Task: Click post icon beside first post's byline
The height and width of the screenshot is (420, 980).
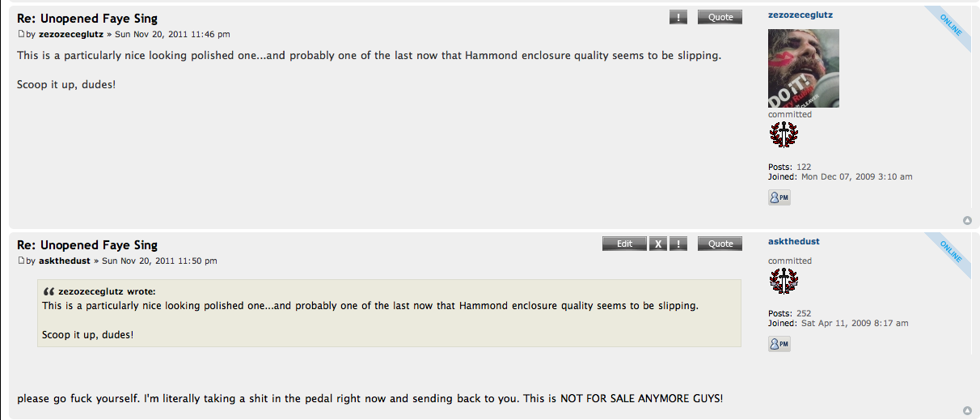Action: [x=21, y=35]
